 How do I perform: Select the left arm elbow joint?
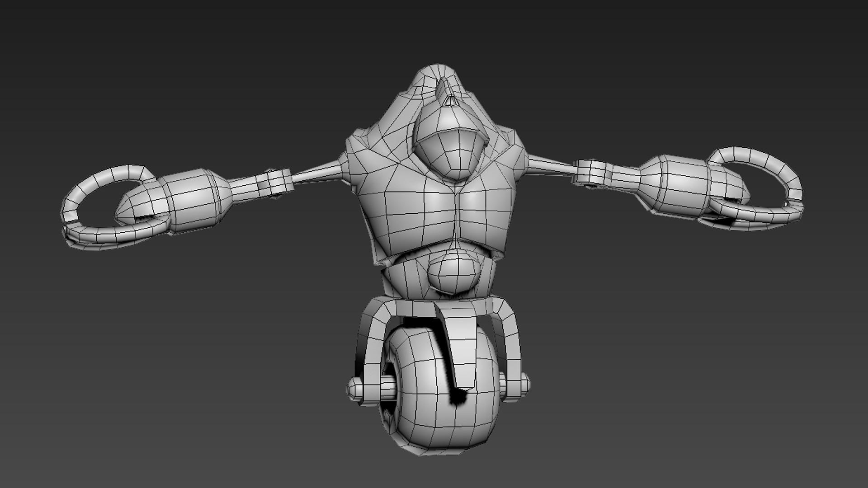point(274,182)
